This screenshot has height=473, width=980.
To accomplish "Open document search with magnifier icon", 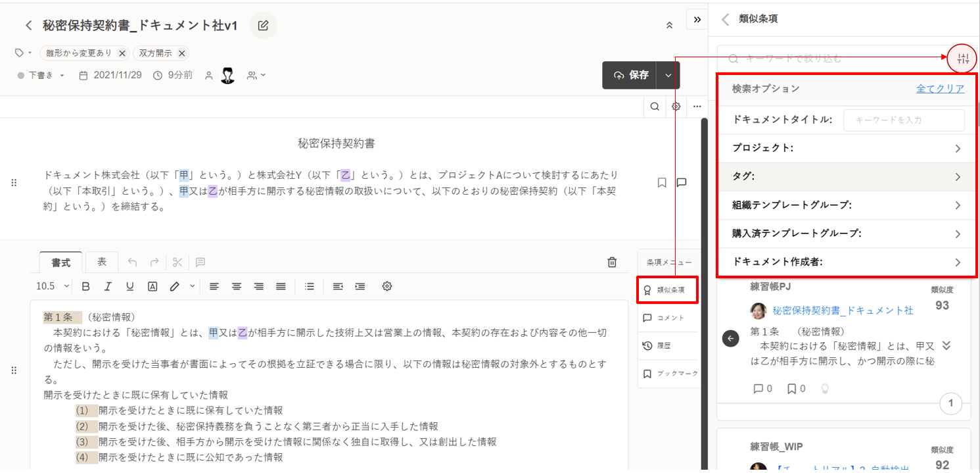I will (655, 107).
